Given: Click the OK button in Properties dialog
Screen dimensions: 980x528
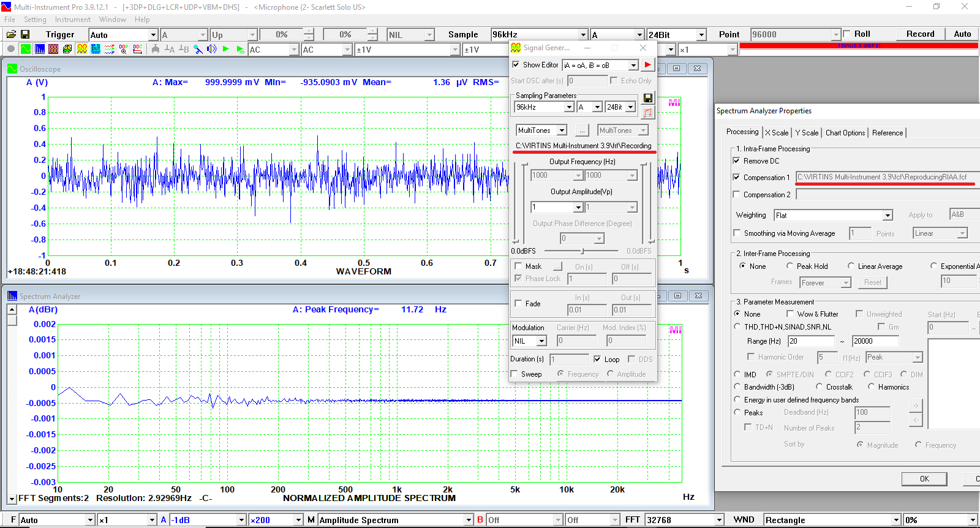Looking at the screenshot, I should (924, 479).
